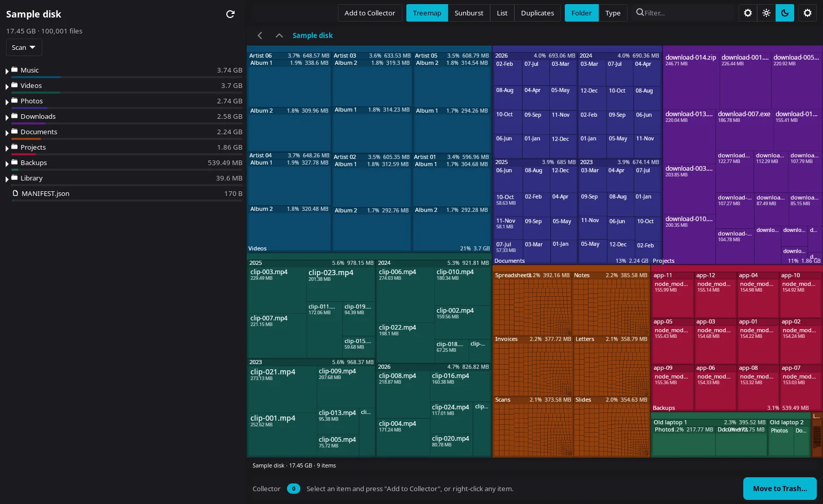
Task: Open settings via the standalone gear button
Action: point(808,13)
